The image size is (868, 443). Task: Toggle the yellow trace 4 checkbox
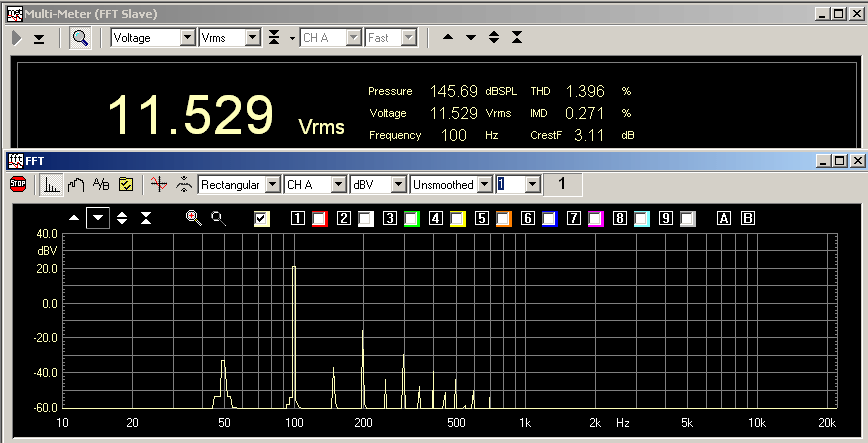(x=458, y=219)
